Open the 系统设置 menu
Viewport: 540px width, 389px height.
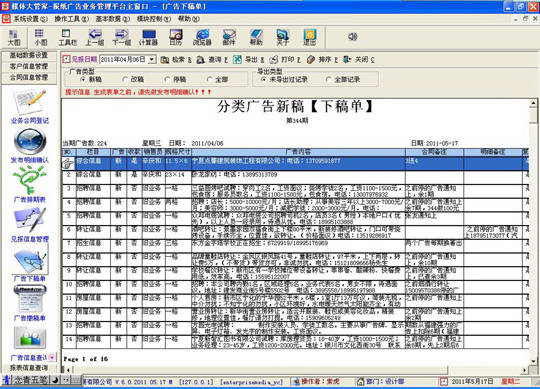pyautogui.click(x=30, y=19)
